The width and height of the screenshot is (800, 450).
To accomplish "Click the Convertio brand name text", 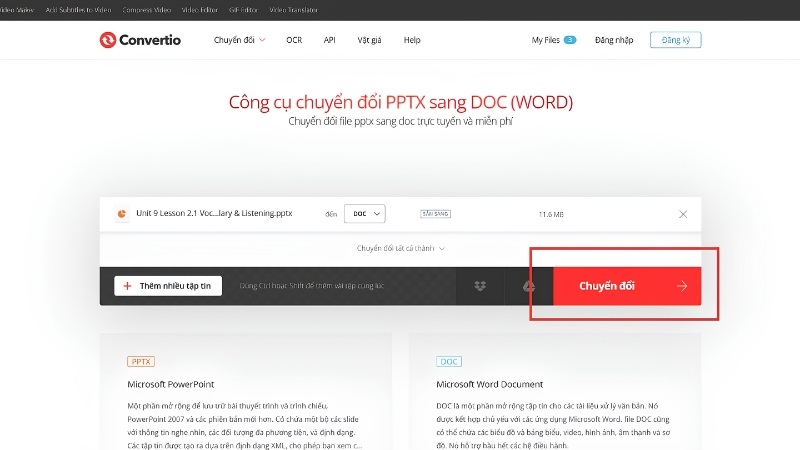I will pyautogui.click(x=150, y=40).
